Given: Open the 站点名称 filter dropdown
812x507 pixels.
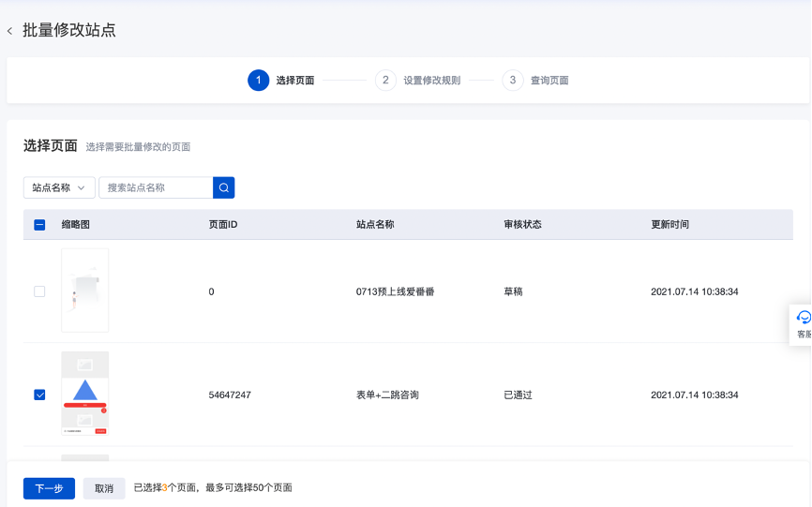Looking at the screenshot, I should point(59,187).
